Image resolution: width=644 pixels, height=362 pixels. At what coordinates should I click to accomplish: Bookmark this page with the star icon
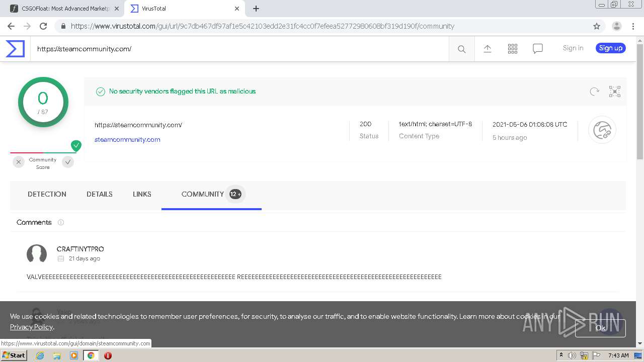point(597,26)
